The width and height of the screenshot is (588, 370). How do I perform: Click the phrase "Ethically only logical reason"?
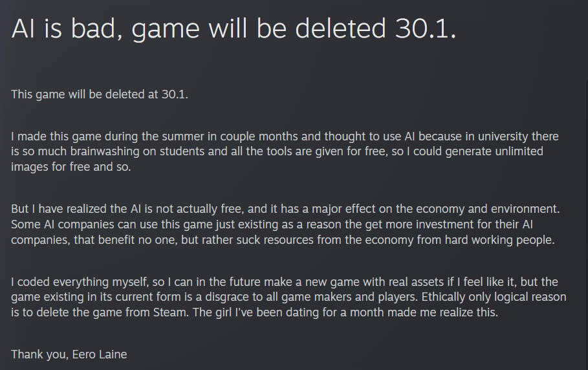coord(495,297)
